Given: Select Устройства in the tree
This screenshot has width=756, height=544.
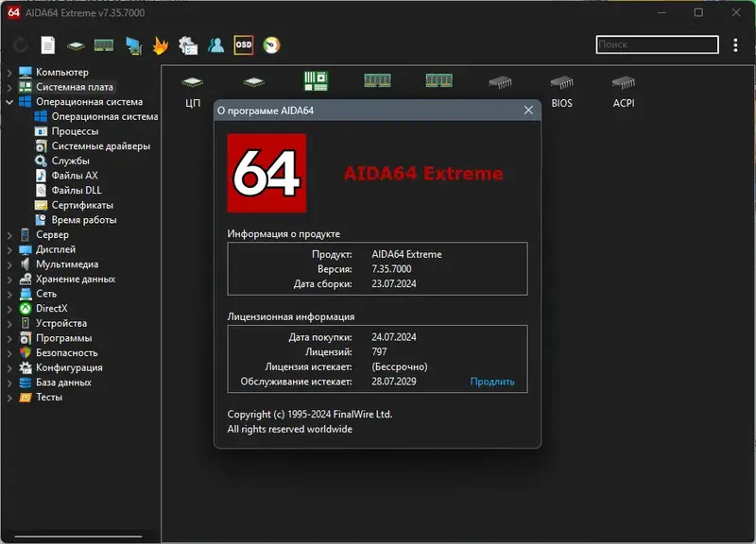Looking at the screenshot, I should pos(61,323).
